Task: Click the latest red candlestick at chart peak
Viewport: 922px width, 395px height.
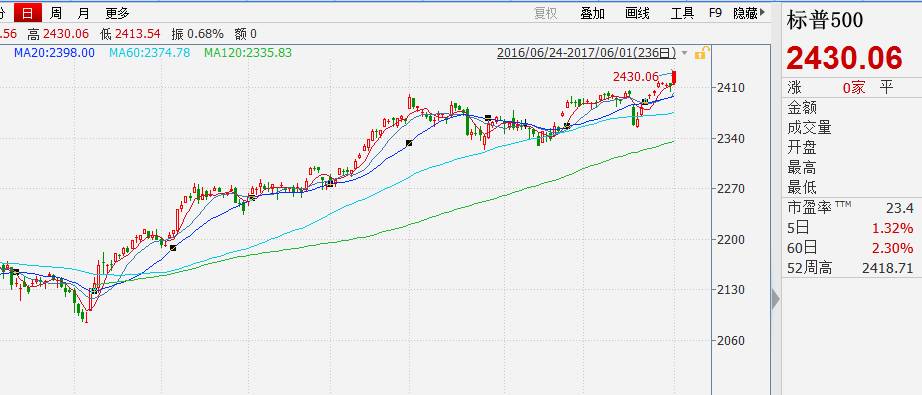Action: pos(674,77)
